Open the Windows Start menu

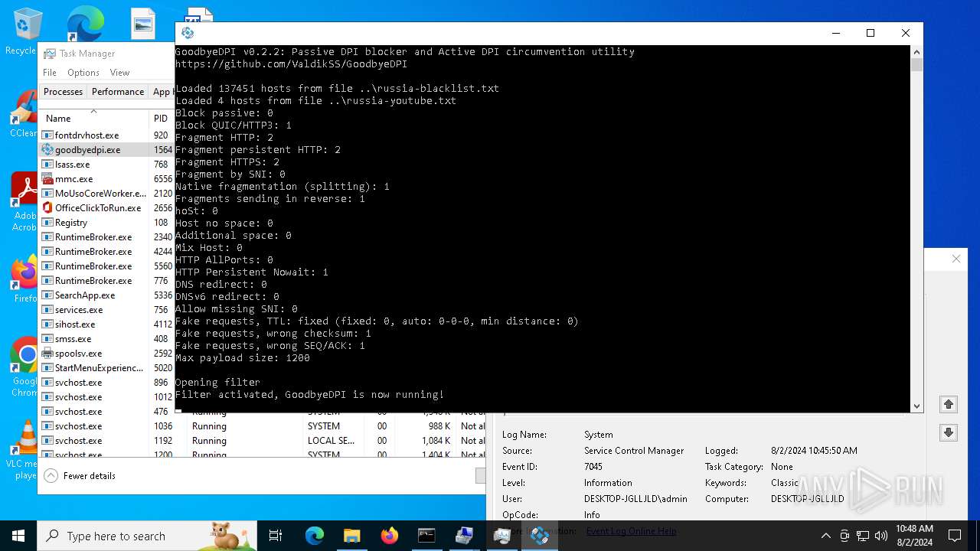tap(18, 536)
